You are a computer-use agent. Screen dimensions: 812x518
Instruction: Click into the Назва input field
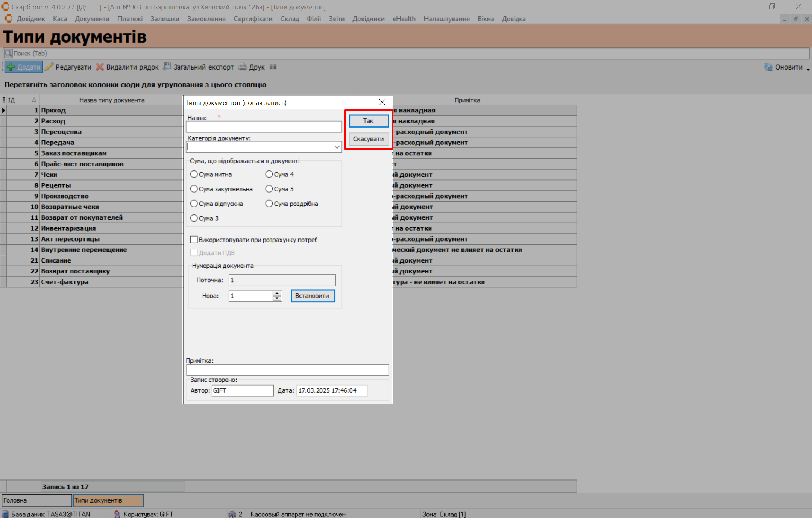click(x=264, y=127)
